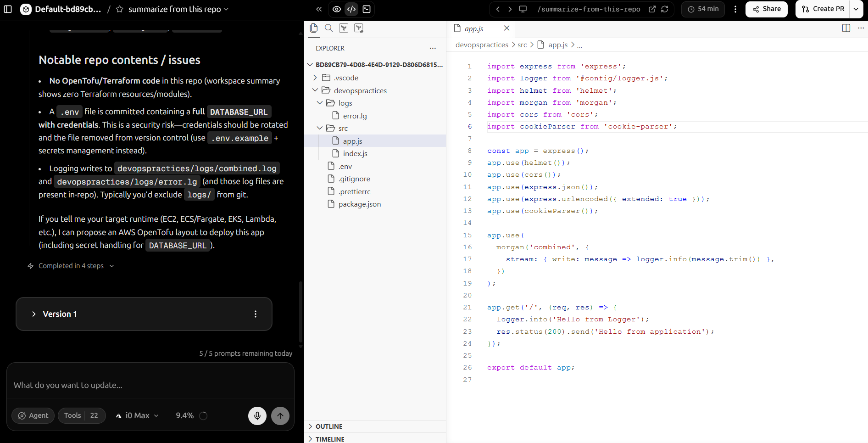Click the breadcrumb trailing ellipsis
Image resolution: width=868 pixels, height=443 pixels.
coord(579,45)
